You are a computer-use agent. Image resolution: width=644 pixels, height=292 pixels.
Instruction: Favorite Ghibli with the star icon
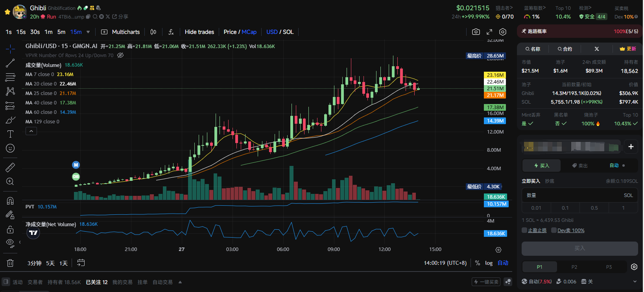(7, 12)
